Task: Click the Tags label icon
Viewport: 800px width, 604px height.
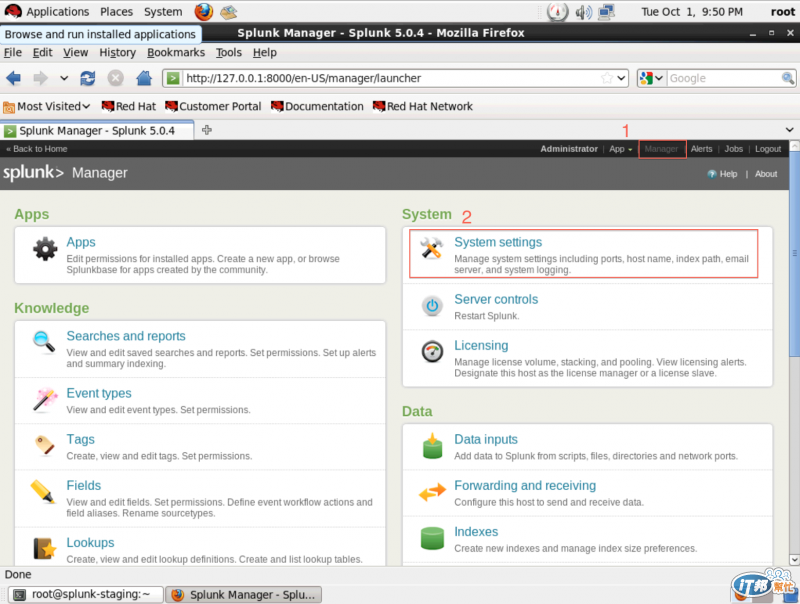Action: (45, 444)
